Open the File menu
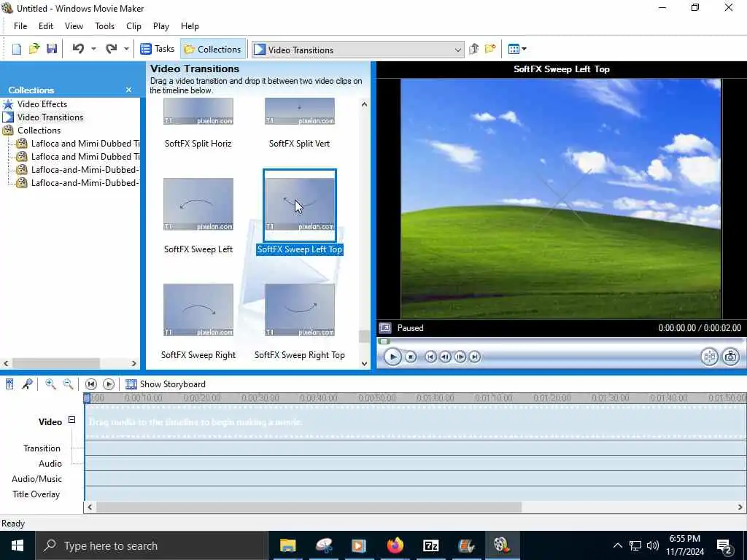This screenshot has height=560, width=747. click(x=20, y=26)
